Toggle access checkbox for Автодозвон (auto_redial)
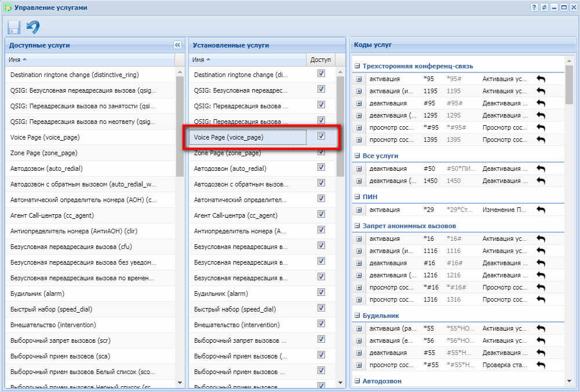 [x=321, y=167]
